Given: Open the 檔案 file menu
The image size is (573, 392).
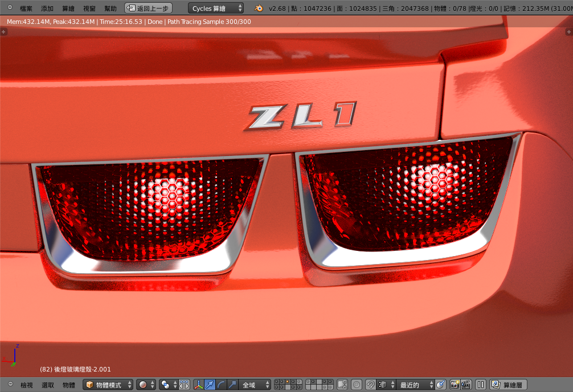Looking at the screenshot, I should point(26,9).
